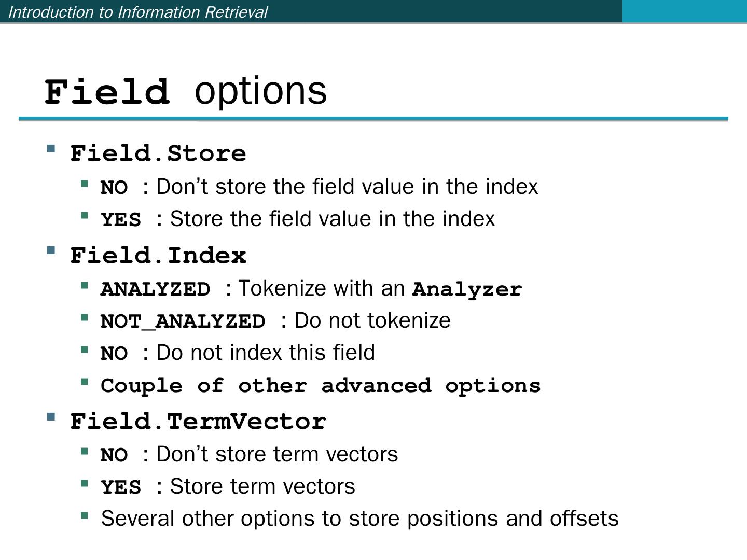Click the light teal block in header bar
Image resolution: width=747 pixels, height=560 pixels.
(684, 11)
